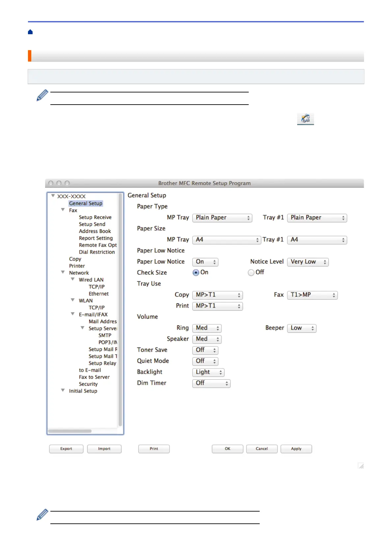Select Check Size Off radio button
The width and height of the screenshot is (392, 554).
(x=251, y=272)
